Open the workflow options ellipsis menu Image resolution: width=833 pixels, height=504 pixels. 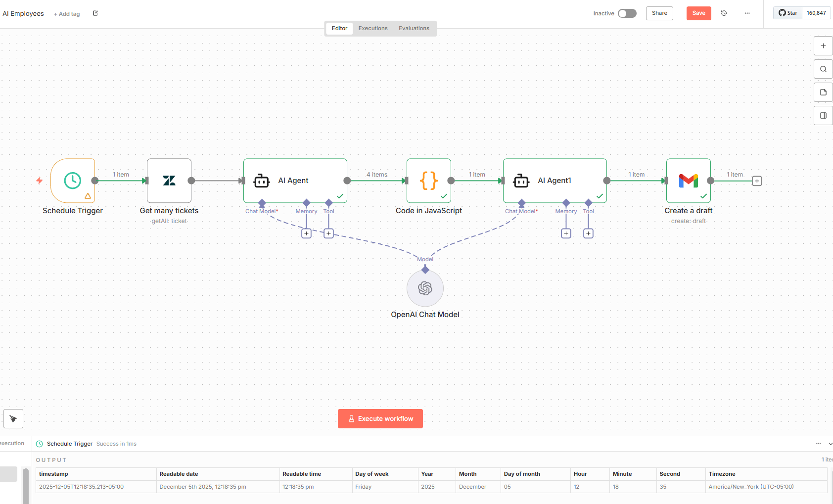coord(747,13)
